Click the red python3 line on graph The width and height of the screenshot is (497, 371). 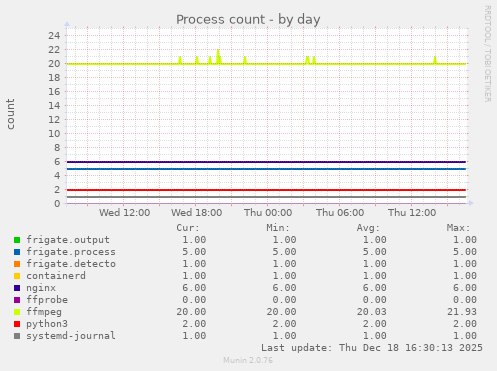click(x=266, y=190)
